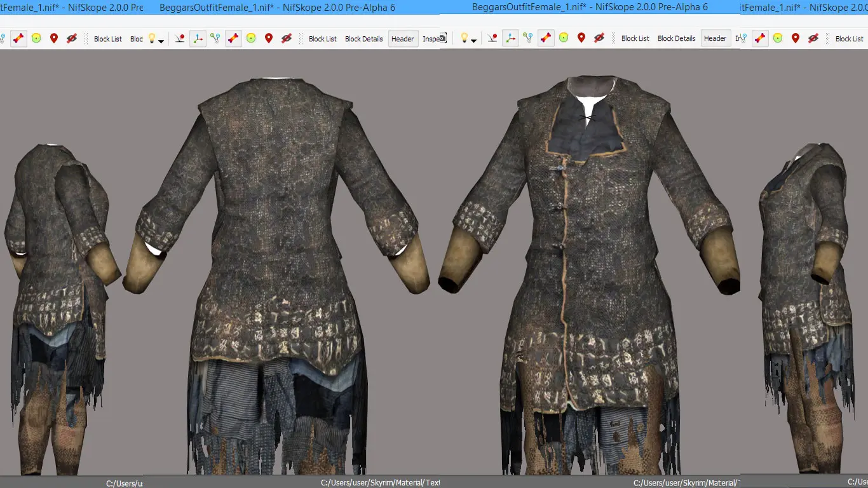Toggle the colored bone icon in front-view window

click(546, 39)
